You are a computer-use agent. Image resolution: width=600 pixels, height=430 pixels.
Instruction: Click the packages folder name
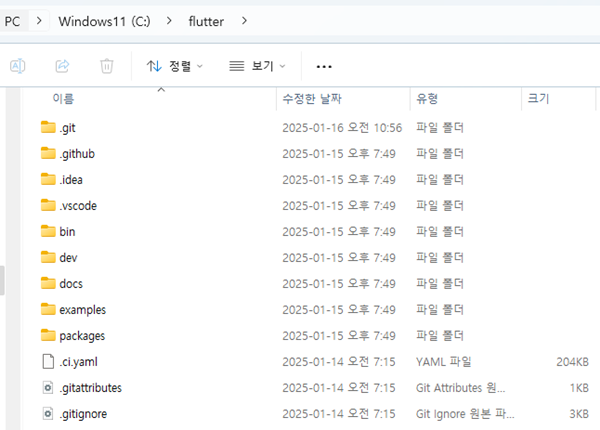(x=82, y=336)
